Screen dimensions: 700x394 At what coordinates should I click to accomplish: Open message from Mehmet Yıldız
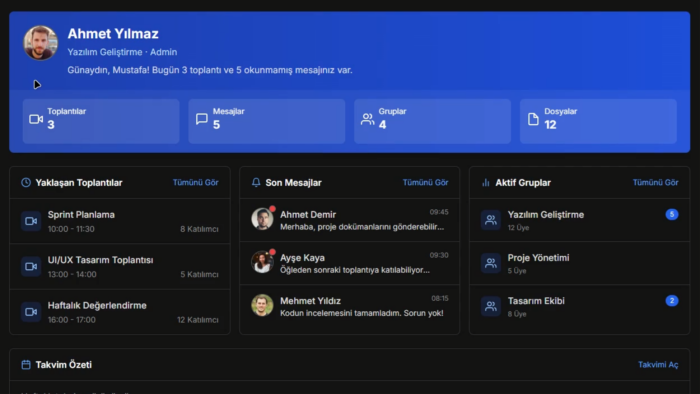tap(350, 307)
